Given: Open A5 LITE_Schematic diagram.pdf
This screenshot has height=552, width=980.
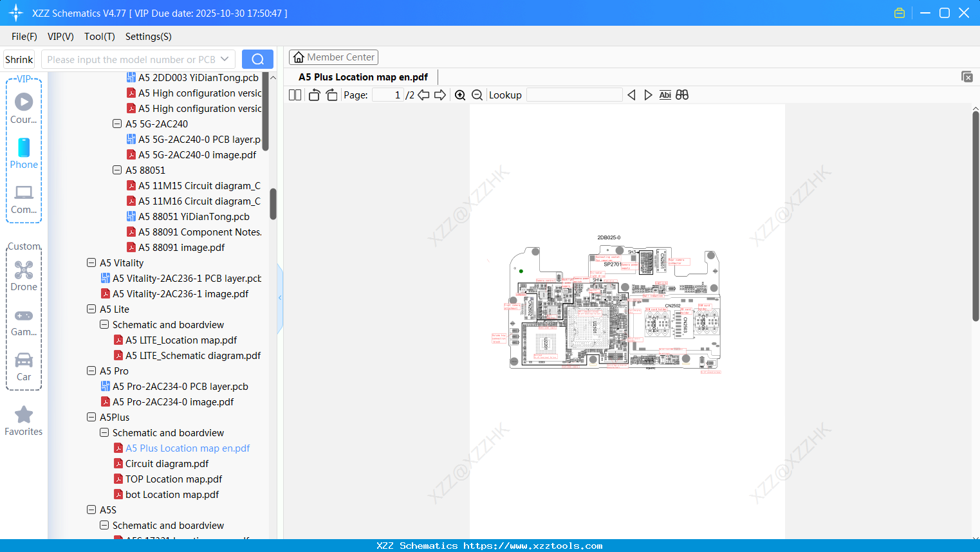Looking at the screenshot, I should click(x=187, y=355).
